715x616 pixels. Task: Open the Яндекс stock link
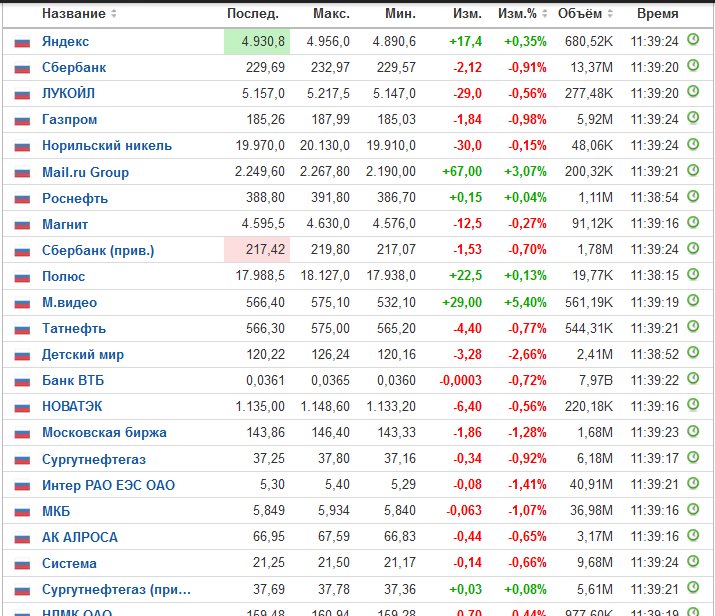click(x=66, y=41)
